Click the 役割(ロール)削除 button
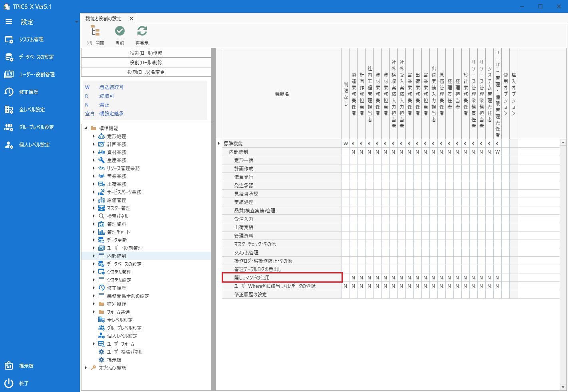 tap(146, 63)
